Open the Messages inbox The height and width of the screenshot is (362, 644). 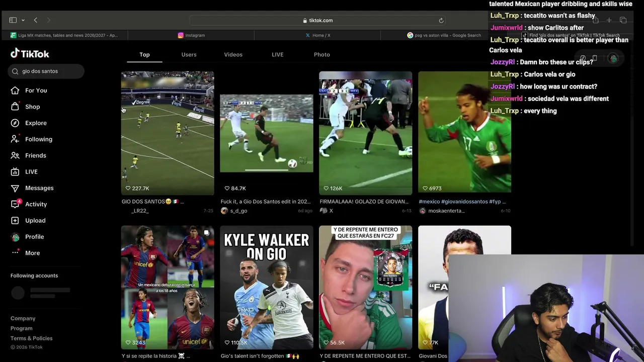pyautogui.click(x=32, y=188)
